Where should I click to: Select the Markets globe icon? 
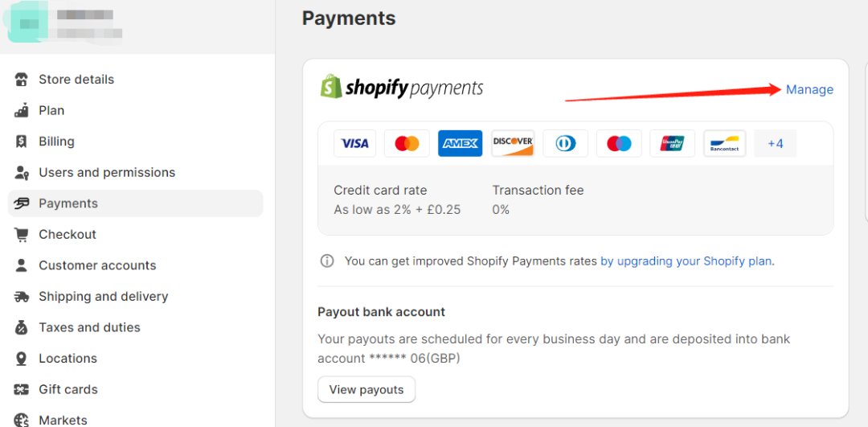(21, 420)
